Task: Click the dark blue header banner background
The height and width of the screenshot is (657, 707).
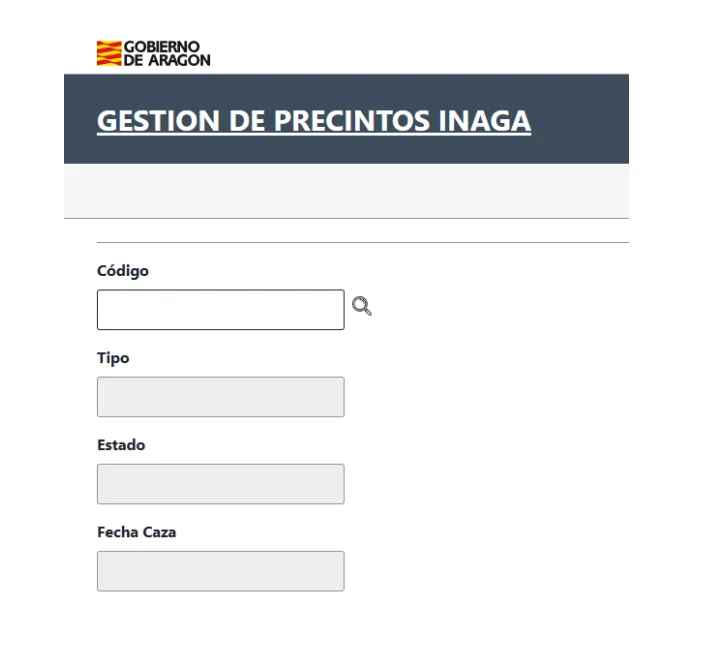Action: (x=580, y=118)
